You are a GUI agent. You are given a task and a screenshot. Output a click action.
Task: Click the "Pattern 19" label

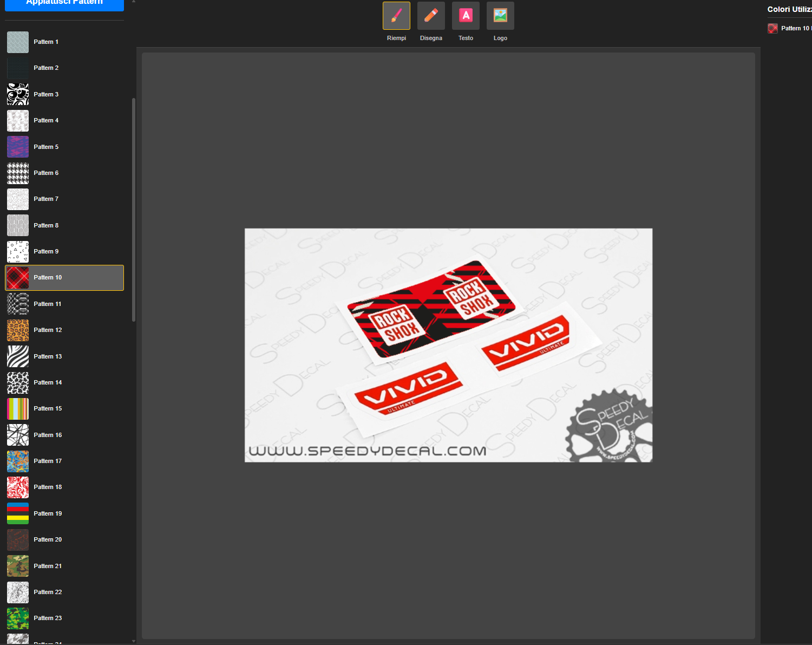tap(48, 513)
